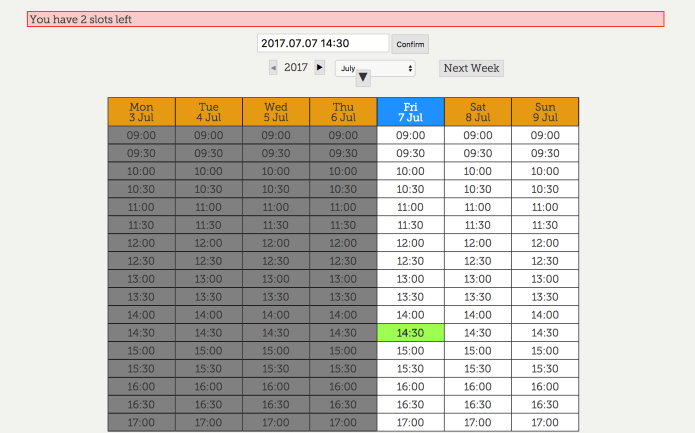695x433 pixels.
Task: Pick the 10:30 slot on Friday 7 Jul
Action: coord(410,189)
